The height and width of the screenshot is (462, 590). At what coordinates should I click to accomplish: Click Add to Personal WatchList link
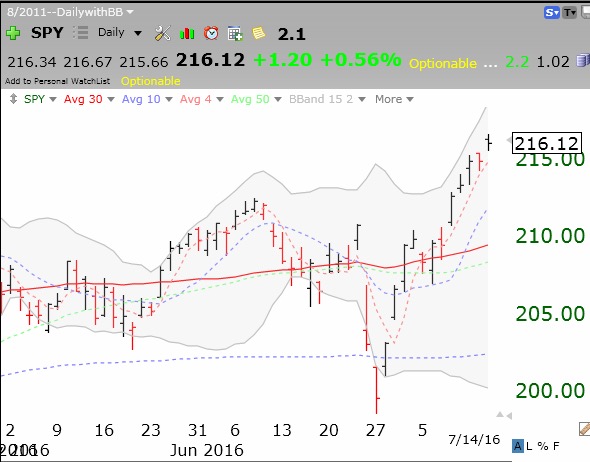57,81
